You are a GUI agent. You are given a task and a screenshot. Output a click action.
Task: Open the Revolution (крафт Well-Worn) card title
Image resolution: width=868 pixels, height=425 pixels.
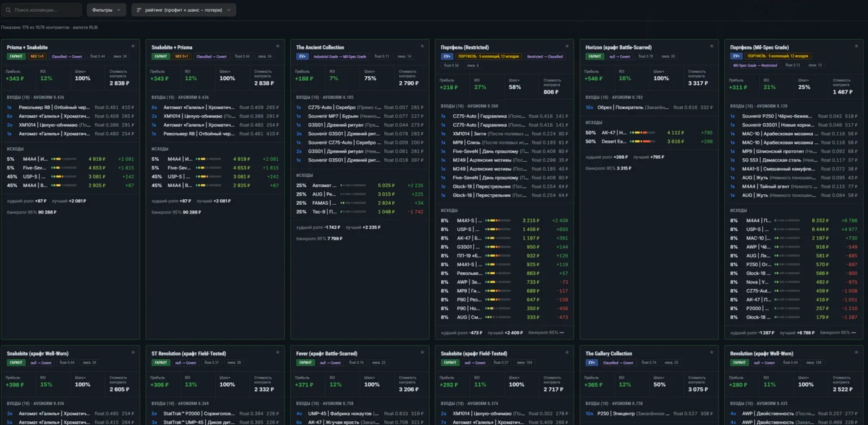[762, 354]
